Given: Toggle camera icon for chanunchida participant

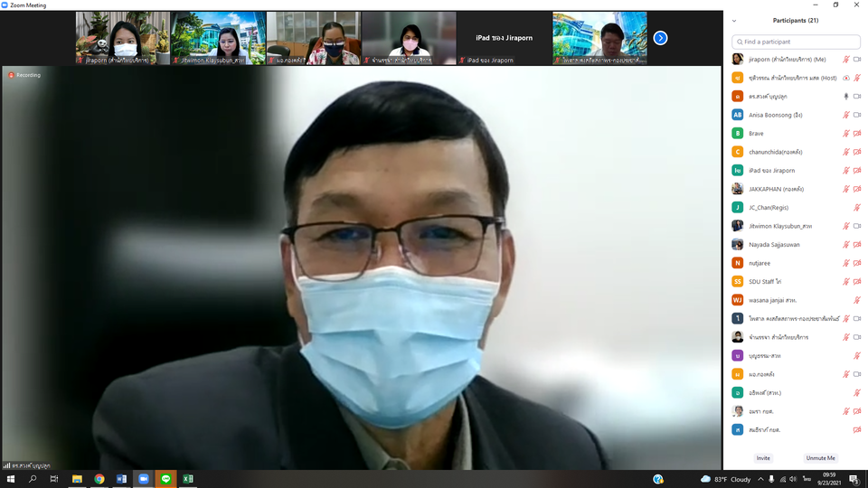Looking at the screenshot, I should tap(856, 152).
